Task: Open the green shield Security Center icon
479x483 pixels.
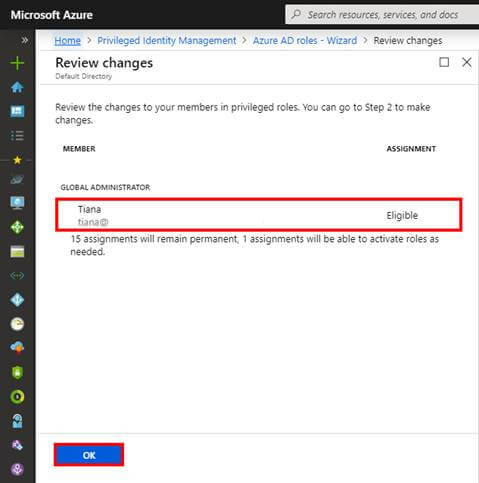Action: (x=17, y=372)
